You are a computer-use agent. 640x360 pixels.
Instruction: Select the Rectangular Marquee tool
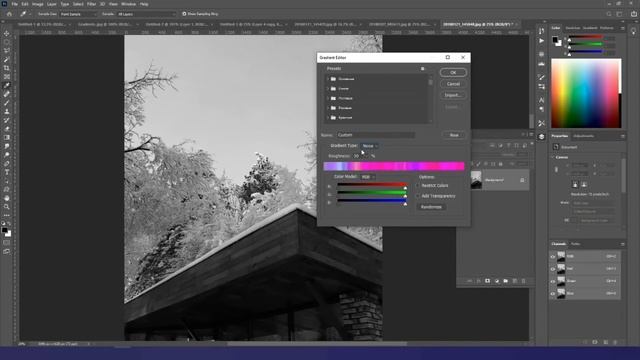pyautogui.click(x=7, y=42)
